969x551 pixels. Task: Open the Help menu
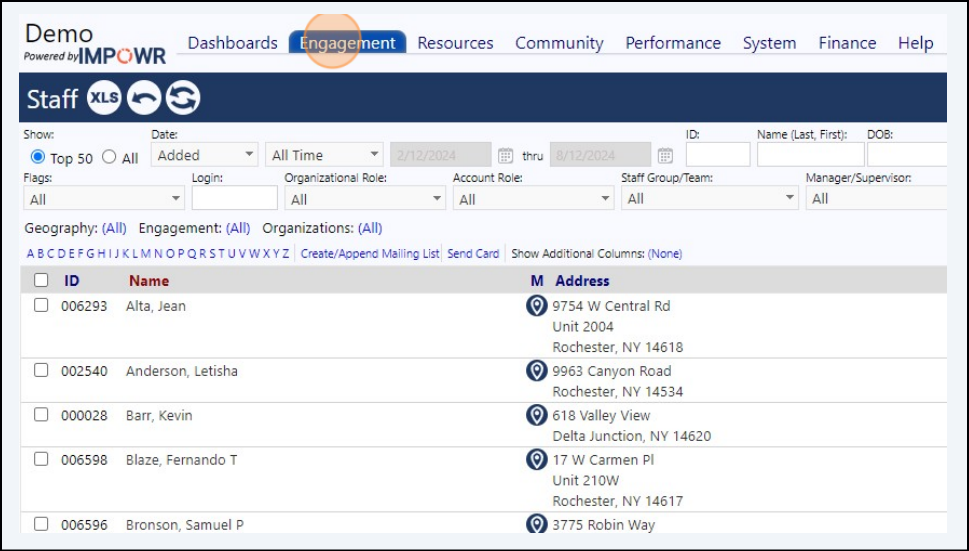click(915, 43)
